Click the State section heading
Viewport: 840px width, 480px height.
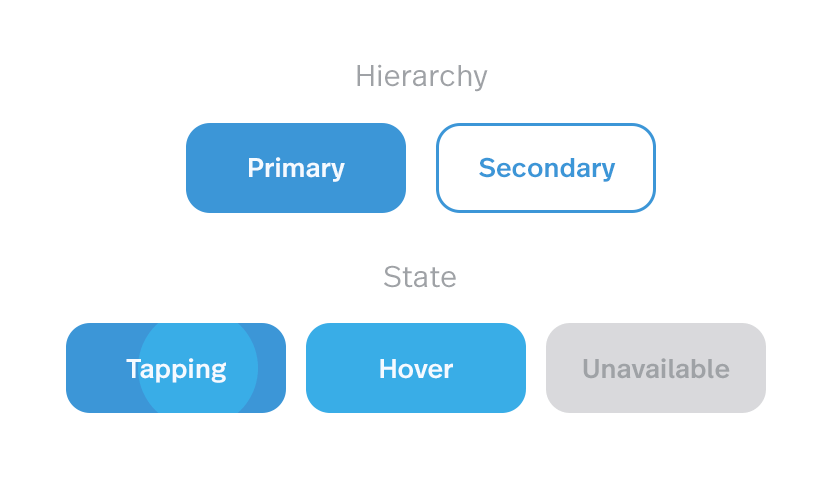pos(420,277)
